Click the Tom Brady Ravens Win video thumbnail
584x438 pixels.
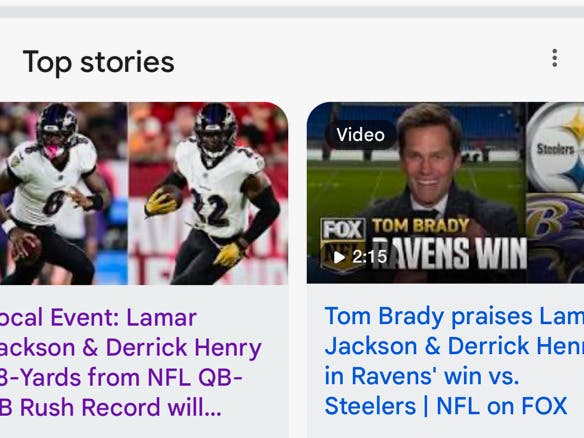tap(445, 193)
